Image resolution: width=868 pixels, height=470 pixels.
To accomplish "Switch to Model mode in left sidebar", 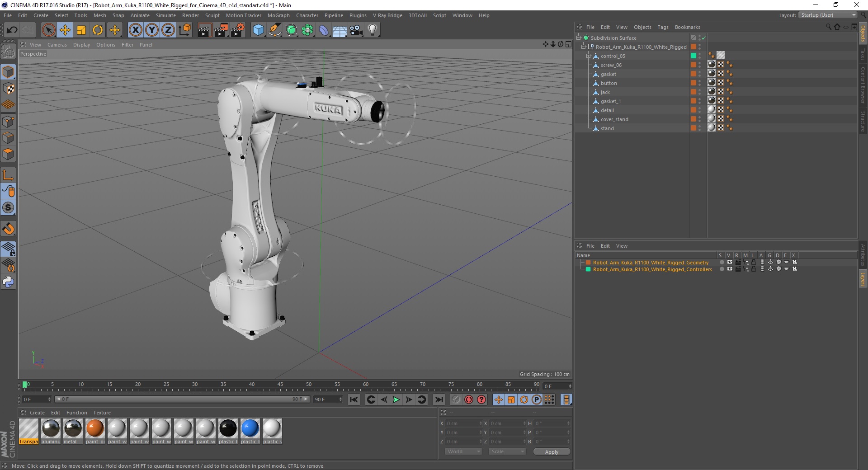I will [8, 72].
